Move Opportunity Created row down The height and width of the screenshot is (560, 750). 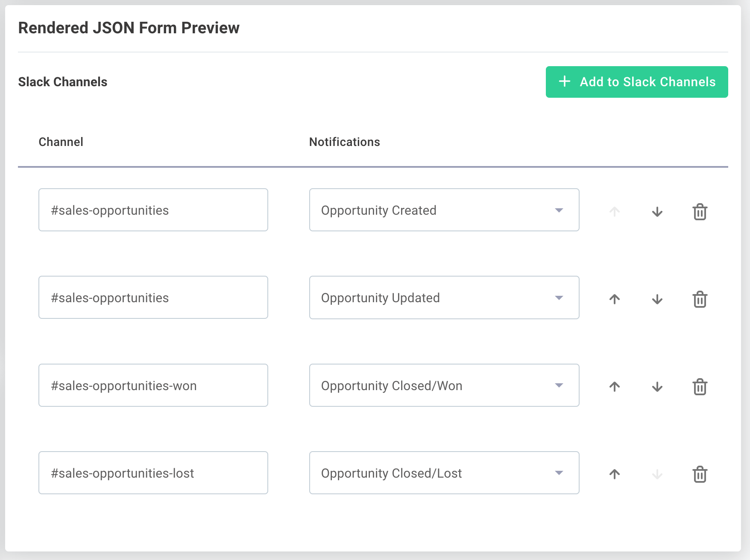coord(657,212)
